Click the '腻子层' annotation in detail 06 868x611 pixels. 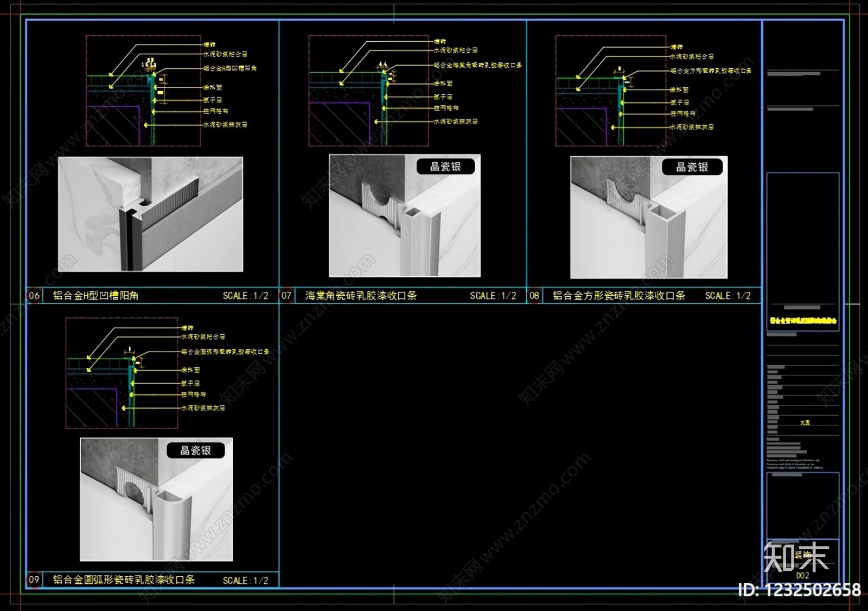point(213,100)
